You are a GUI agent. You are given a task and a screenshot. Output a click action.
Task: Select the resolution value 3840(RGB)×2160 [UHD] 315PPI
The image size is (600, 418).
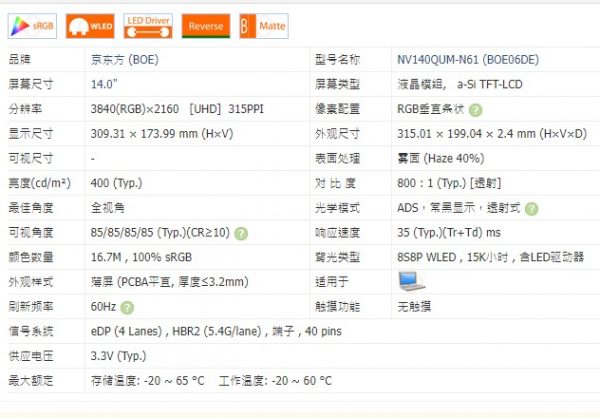tap(177, 109)
